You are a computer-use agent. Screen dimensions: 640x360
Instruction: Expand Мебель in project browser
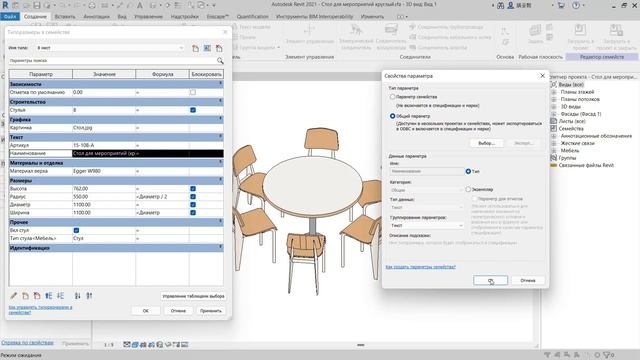click(554, 151)
